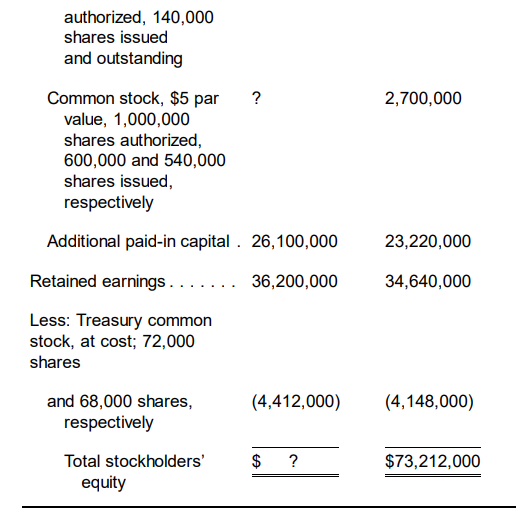Click the 'and 68,000 shares,' text

click(120, 401)
